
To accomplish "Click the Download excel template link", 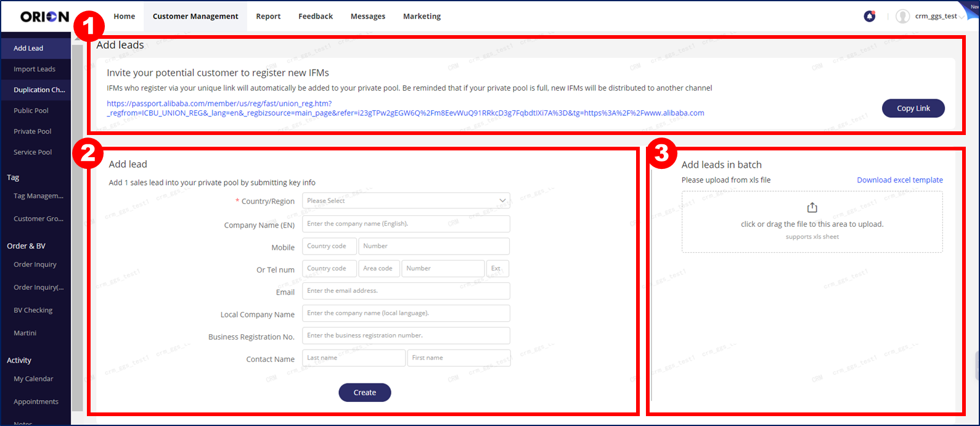I will [x=900, y=180].
